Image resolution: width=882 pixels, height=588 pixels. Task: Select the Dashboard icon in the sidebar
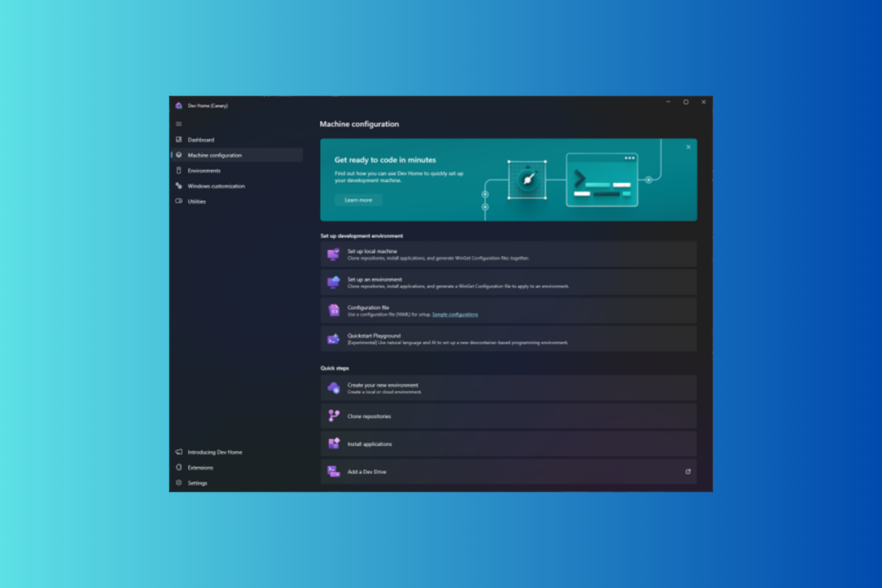[x=179, y=139]
